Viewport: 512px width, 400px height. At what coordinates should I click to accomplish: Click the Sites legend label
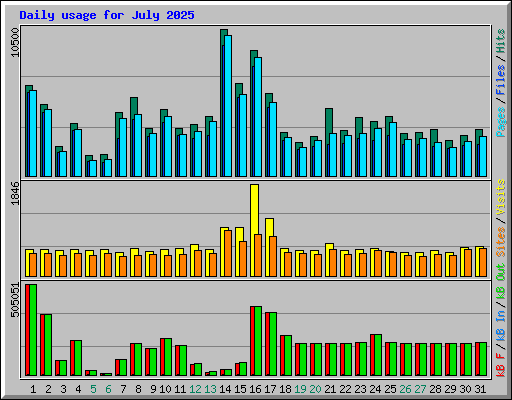[501, 242]
